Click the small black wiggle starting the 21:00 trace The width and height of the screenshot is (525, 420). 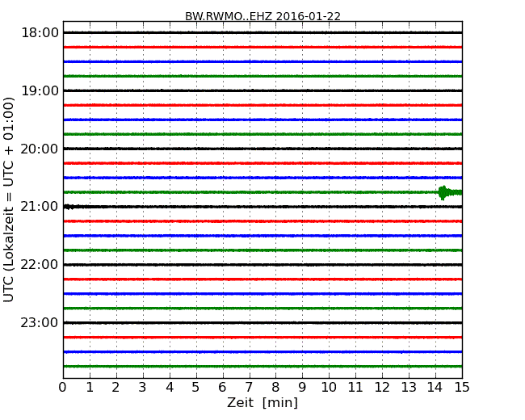tap(69, 207)
